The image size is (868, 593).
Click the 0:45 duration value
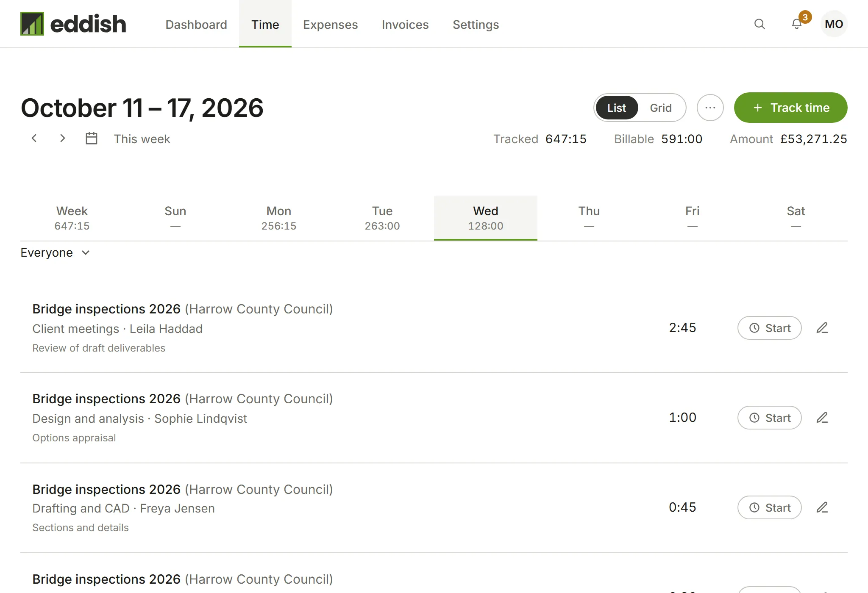[682, 507]
